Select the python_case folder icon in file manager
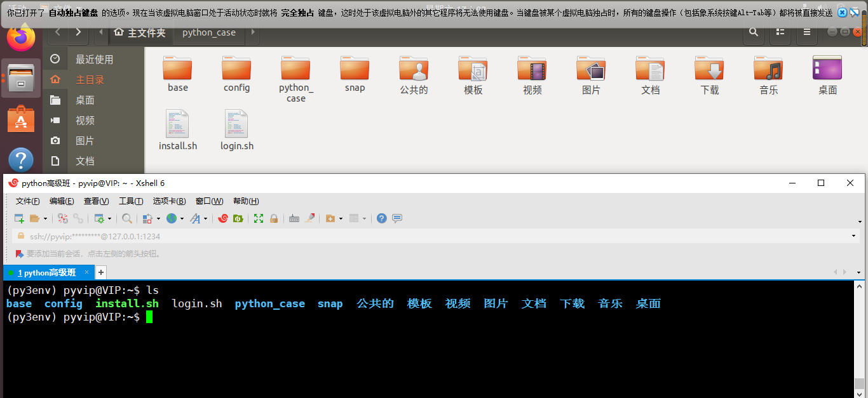Image resolution: width=868 pixels, height=398 pixels. pos(295,67)
